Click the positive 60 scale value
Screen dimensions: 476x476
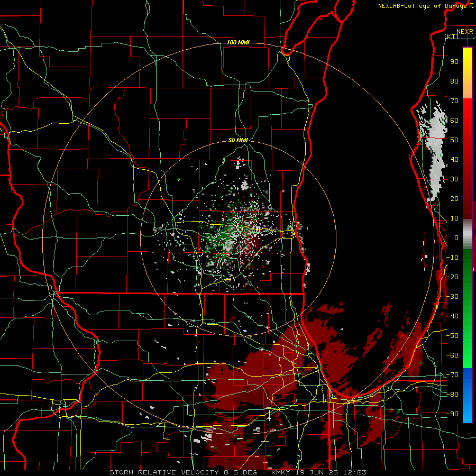[x=454, y=121]
